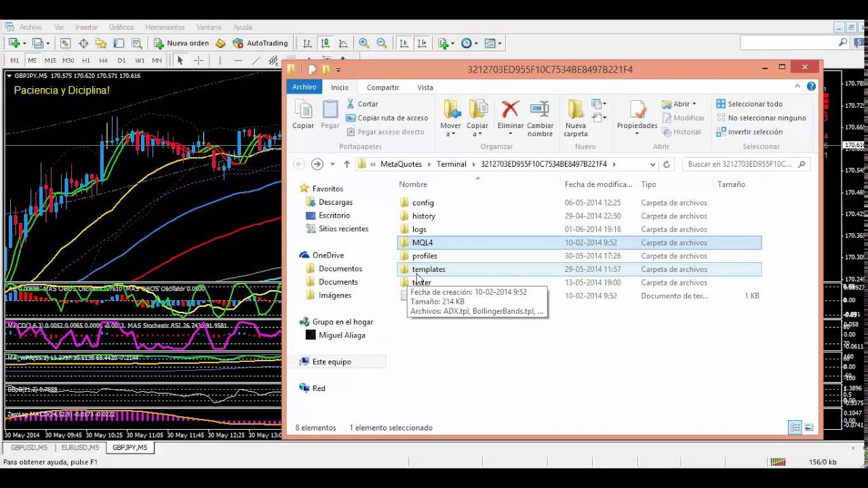Click the Copiar clipboard icon
The width and height of the screenshot is (868, 488).
click(x=303, y=109)
